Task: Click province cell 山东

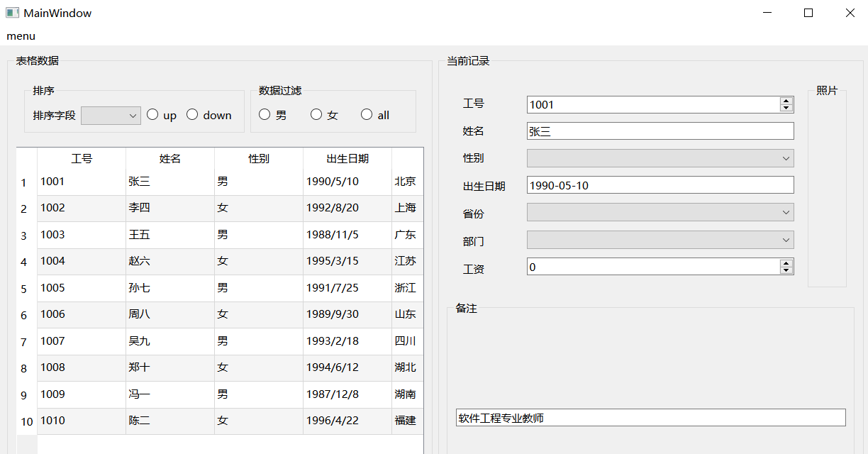Action: pos(408,315)
